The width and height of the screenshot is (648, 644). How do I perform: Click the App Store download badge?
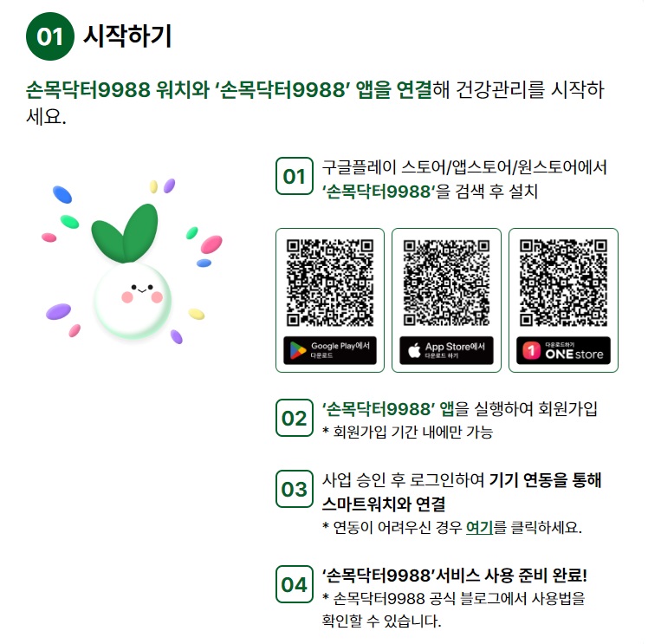click(x=446, y=350)
